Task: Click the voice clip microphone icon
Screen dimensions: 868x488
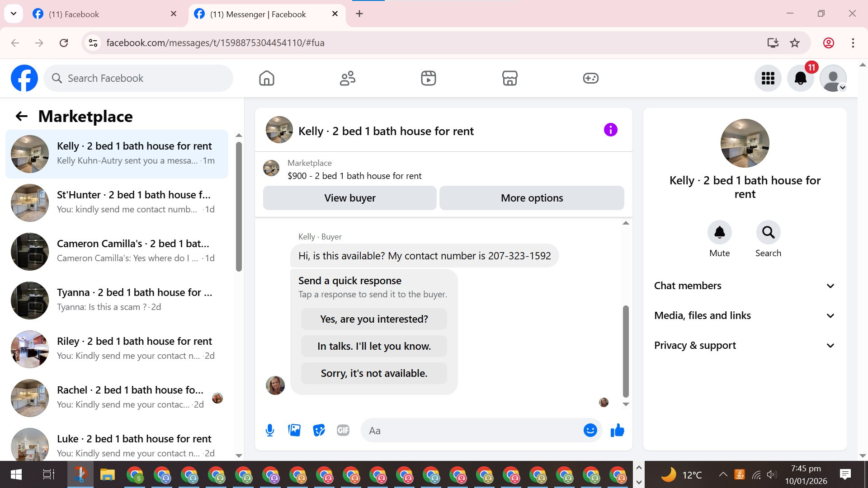Action: (270, 430)
